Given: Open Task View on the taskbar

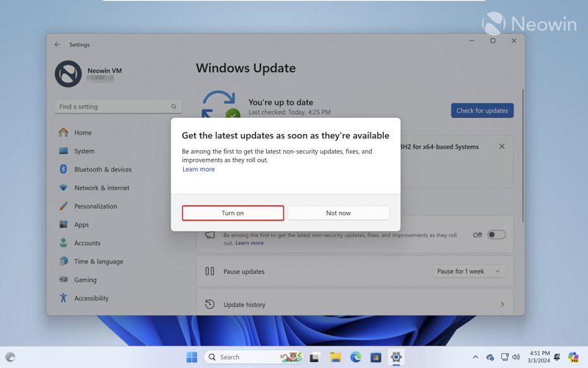Looking at the screenshot, I should point(315,357).
